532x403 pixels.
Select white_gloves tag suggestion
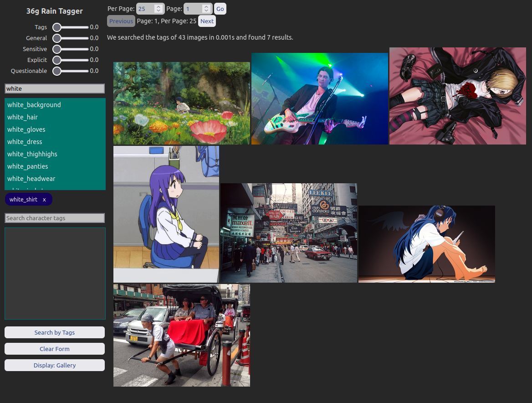[55, 129]
